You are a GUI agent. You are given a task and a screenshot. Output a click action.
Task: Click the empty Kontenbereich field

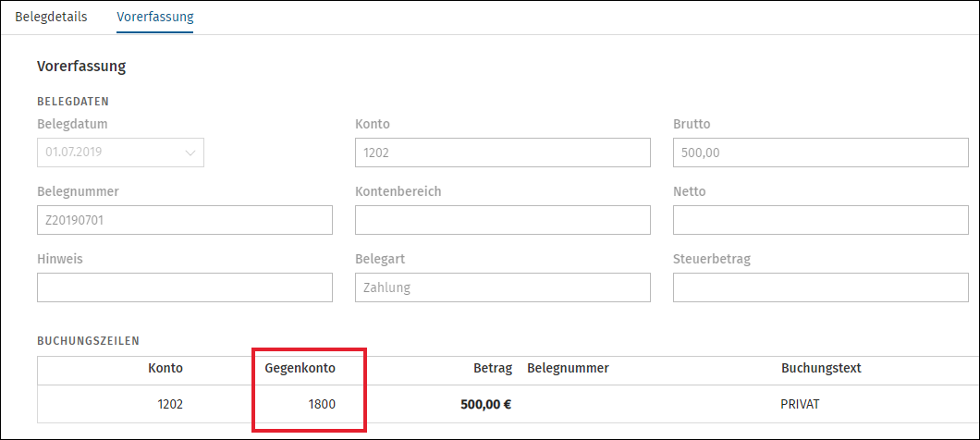[503, 220]
